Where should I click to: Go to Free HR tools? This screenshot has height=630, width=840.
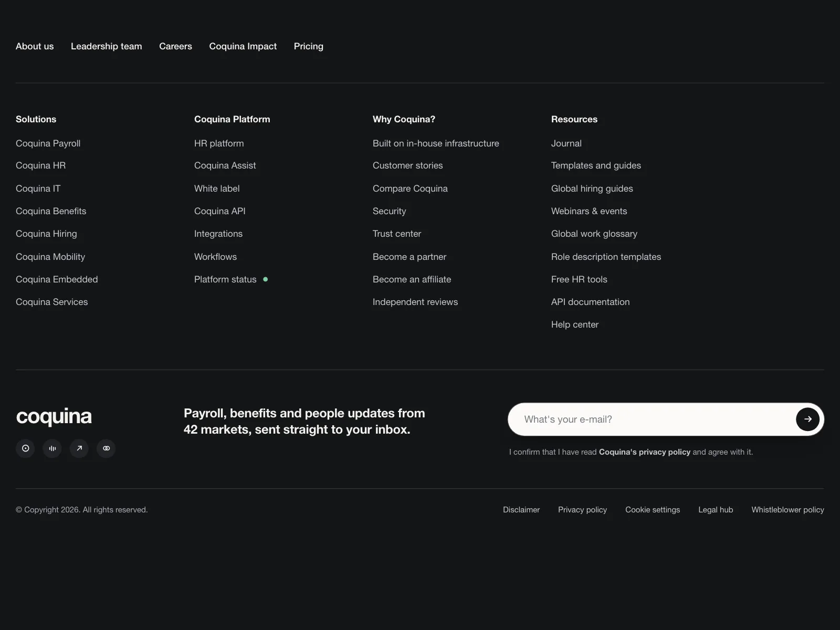(x=579, y=279)
